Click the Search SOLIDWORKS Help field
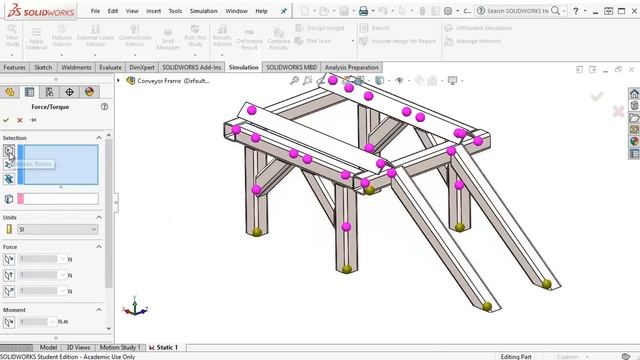 point(517,11)
